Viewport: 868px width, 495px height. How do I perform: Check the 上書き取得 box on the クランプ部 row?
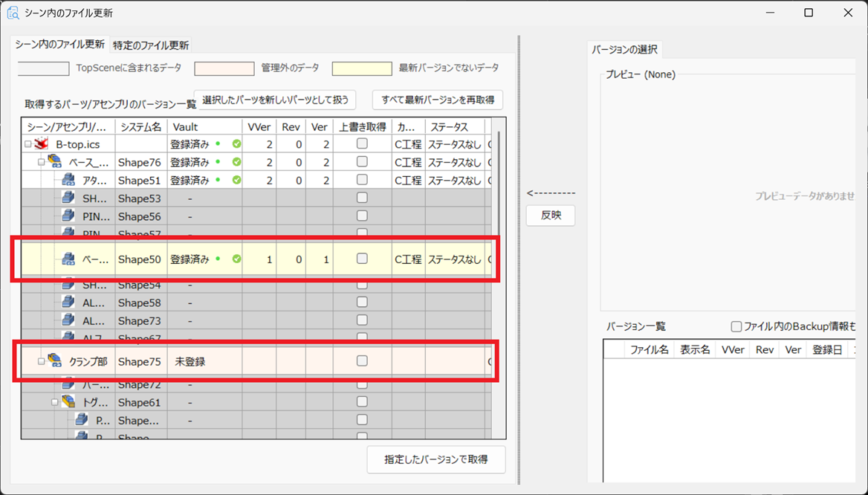pos(362,361)
